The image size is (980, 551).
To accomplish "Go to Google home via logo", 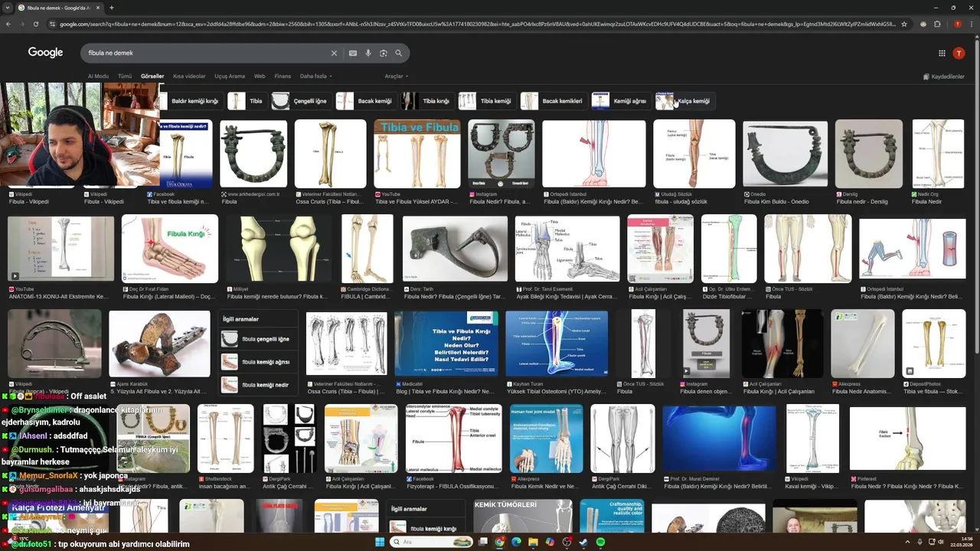I will pos(45,52).
